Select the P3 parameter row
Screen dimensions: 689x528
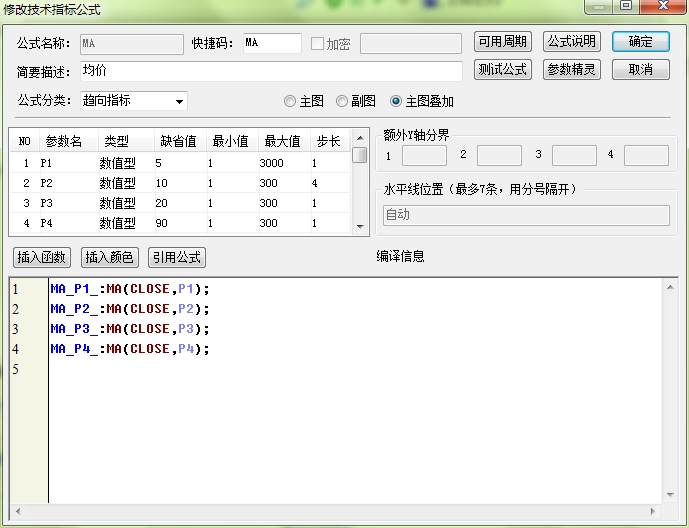[180, 203]
